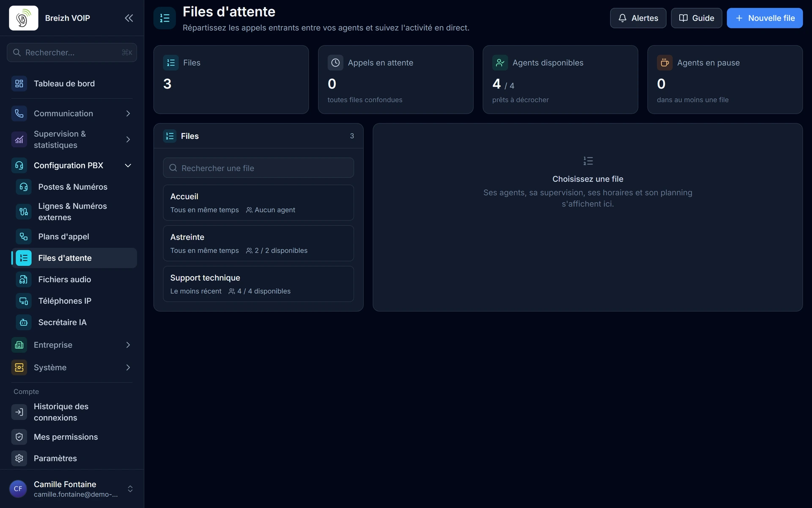Click the Historique des connexions login icon

pyautogui.click(x=19, y=412)
